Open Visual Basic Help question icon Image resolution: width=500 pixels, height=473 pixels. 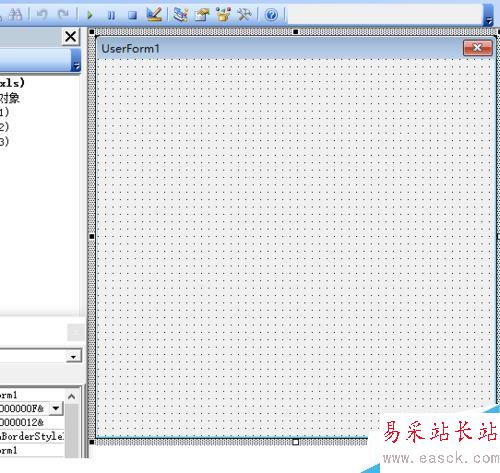(271, 15)
